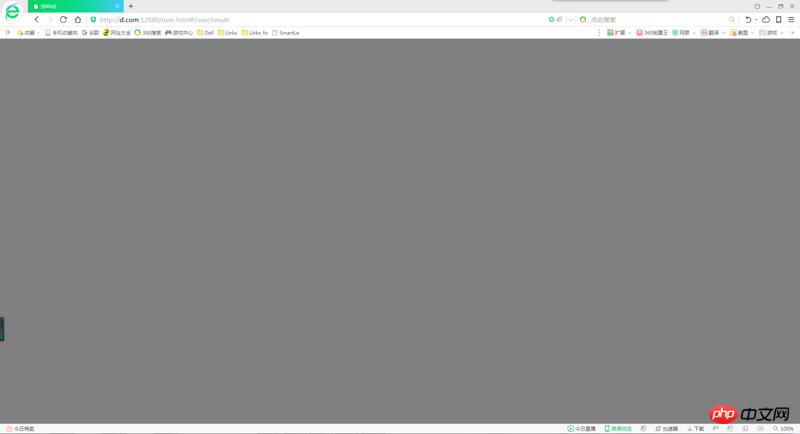Open a new tab with plus

[x=131, y=6]
